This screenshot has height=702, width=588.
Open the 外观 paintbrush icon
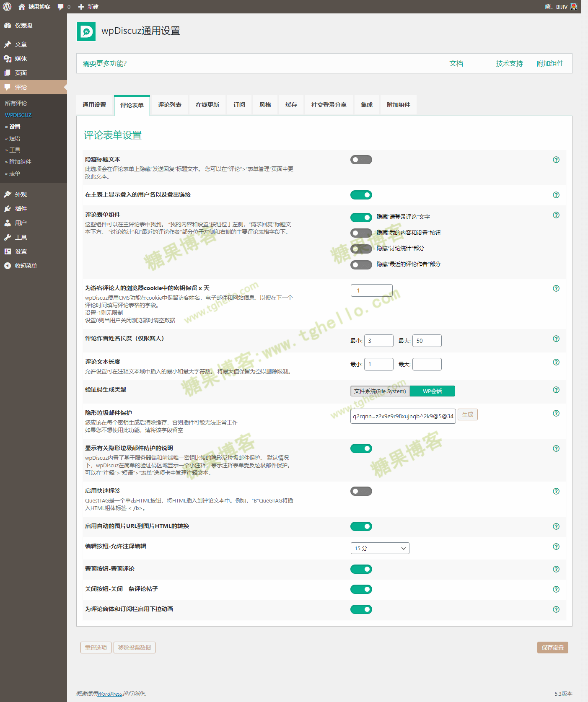pyautogui.click(x=8, y=194)
